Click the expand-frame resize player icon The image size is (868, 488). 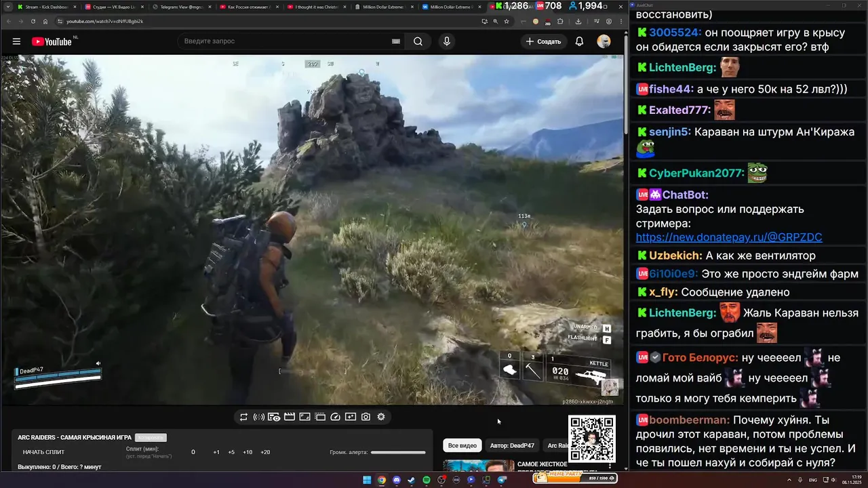pyautogui.click(x=305, y=417)
